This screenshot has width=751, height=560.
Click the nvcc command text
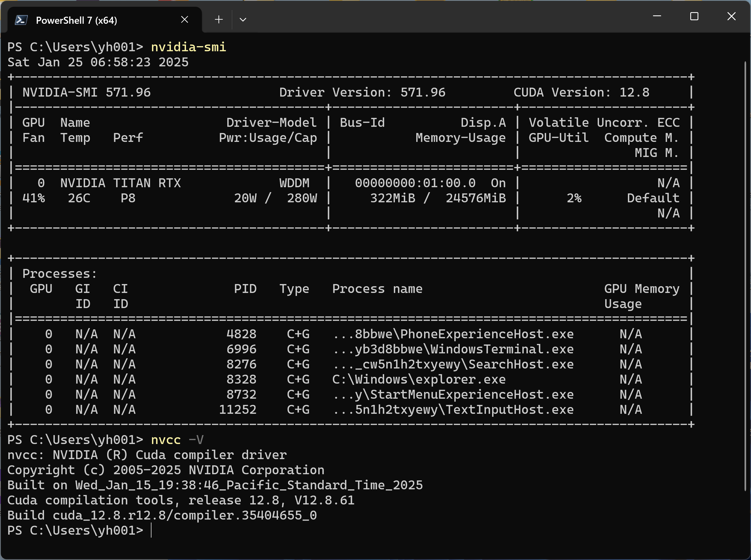point(165,440)
